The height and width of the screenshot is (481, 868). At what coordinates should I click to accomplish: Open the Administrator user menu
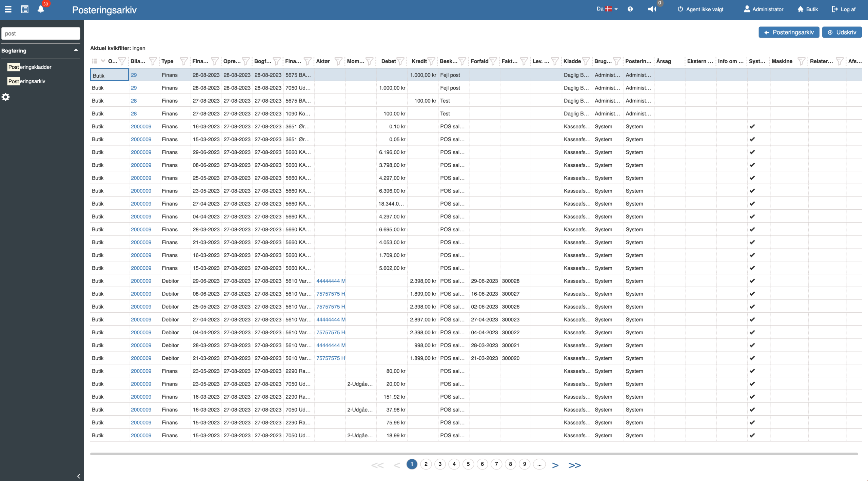coord(763,9)
